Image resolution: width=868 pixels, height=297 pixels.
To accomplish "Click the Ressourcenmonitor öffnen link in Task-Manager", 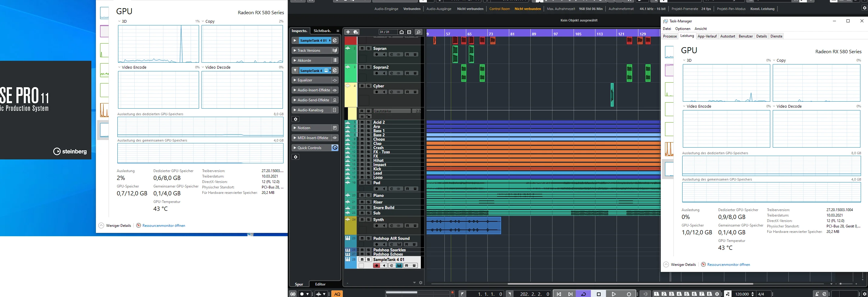I will pos(728,265).
